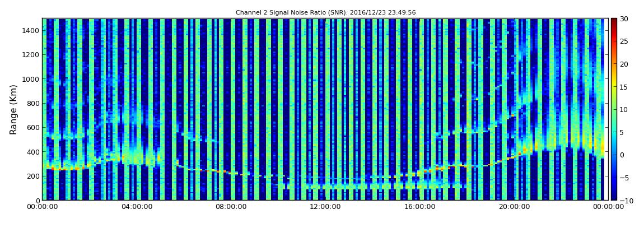This screenshot has width=644, height=228.
Task: Click the 08:00:00 time axis label
Action: pos(231,207)
